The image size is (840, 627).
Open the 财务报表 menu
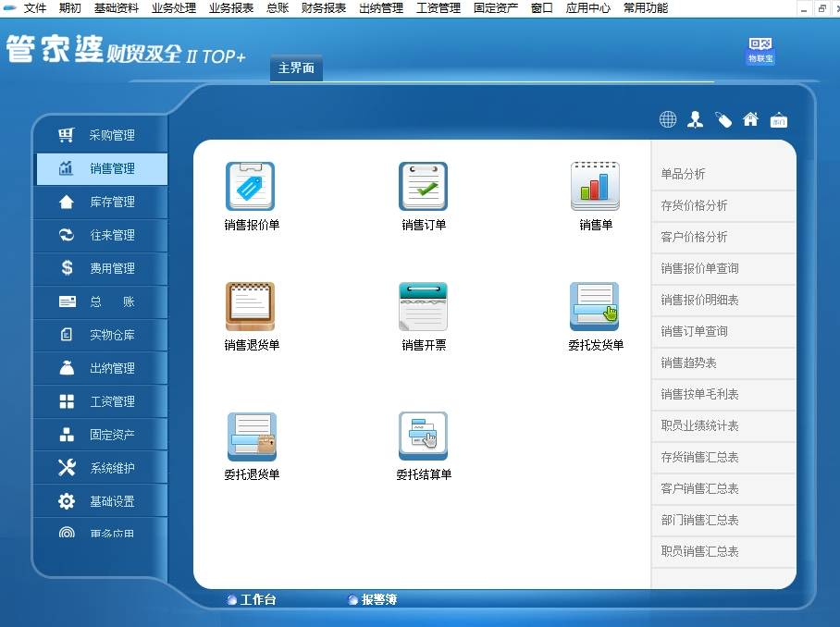[324, 8]
